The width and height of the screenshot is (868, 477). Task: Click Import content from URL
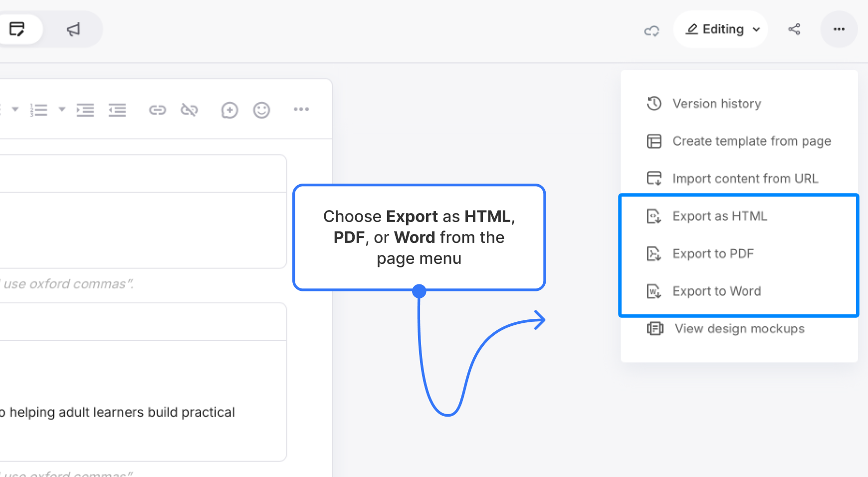click(745, 178)
